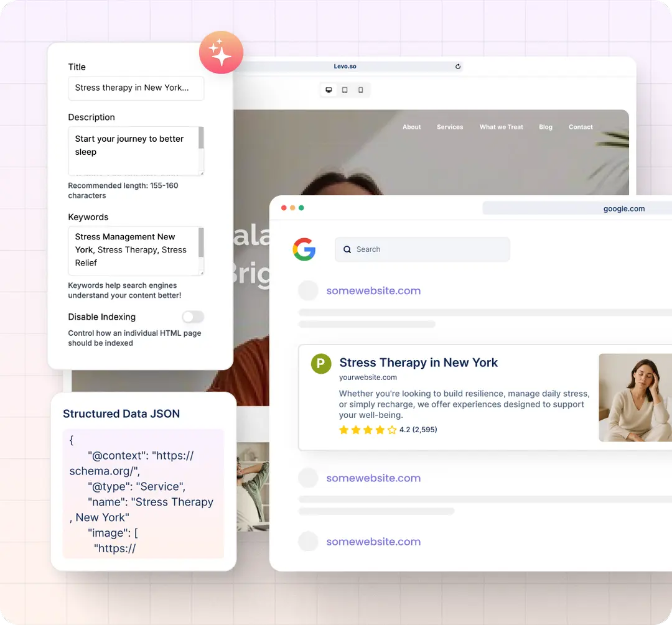Viewport: 672px width, 625px height.
Task: Click the last somewebsite.com result link
Action: coord(374,542)
